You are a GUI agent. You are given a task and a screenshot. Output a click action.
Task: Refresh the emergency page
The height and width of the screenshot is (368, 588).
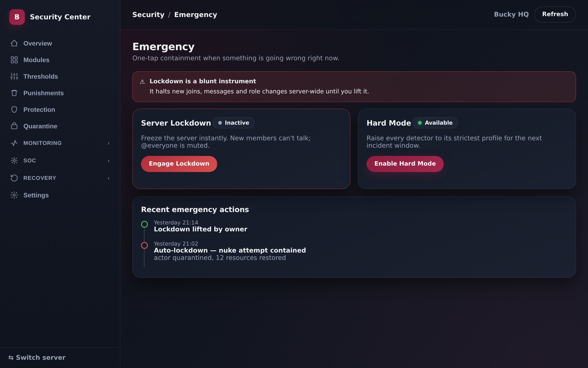click(x=555, y=14)
